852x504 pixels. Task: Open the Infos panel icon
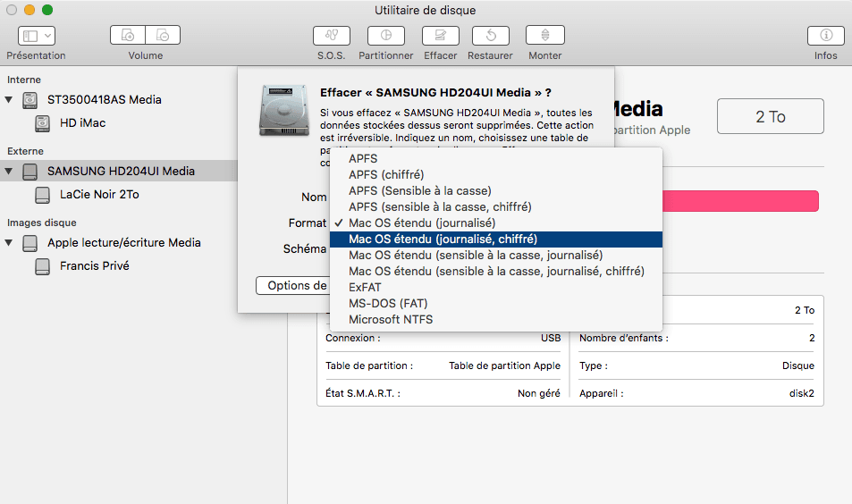pos(826,36)
